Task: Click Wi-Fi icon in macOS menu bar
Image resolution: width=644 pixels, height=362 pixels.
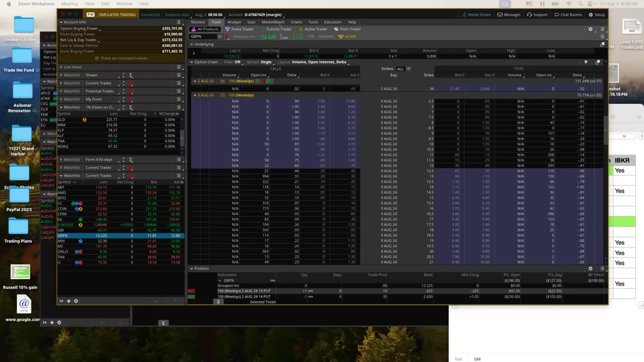Action: (570, 4)
